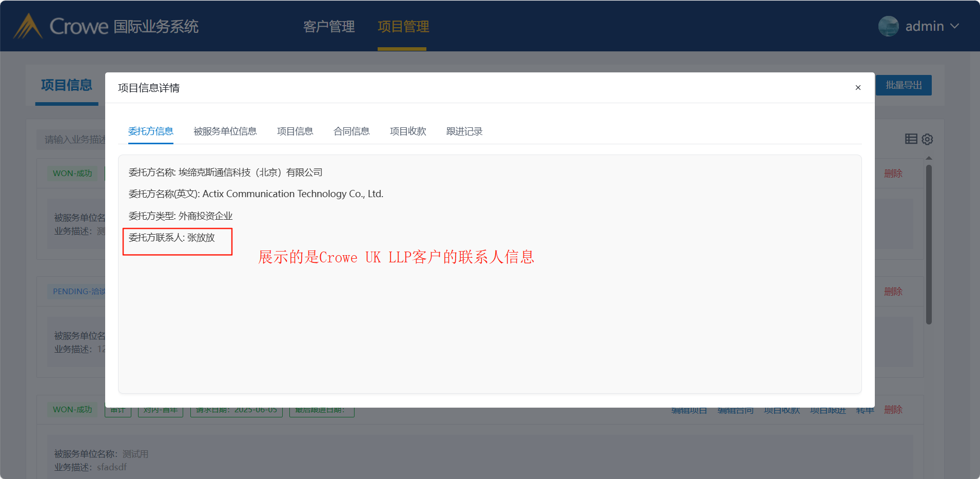
Task: Open the column settings gear icon
Action: click(x=927, y=139)
